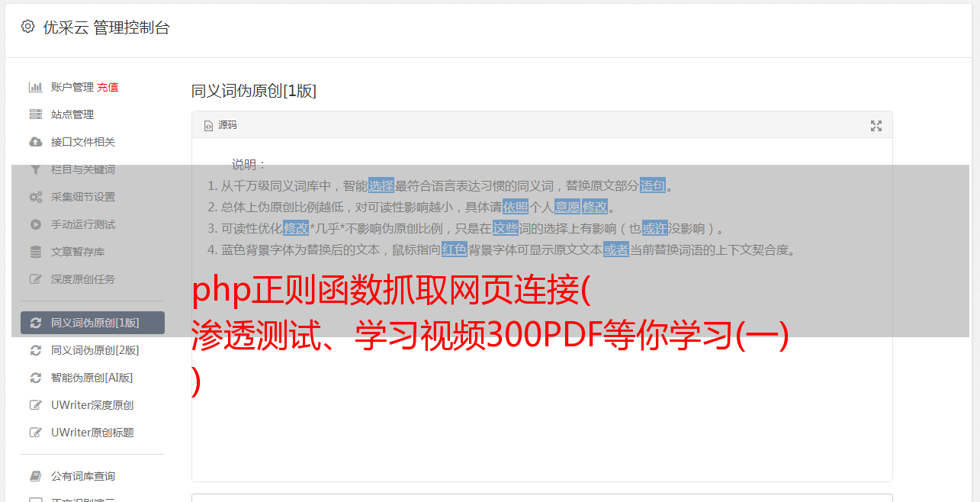980x502 pixels.
Task: Open UWriter深度原创 sidebar entry
Action: coord(92,405)
